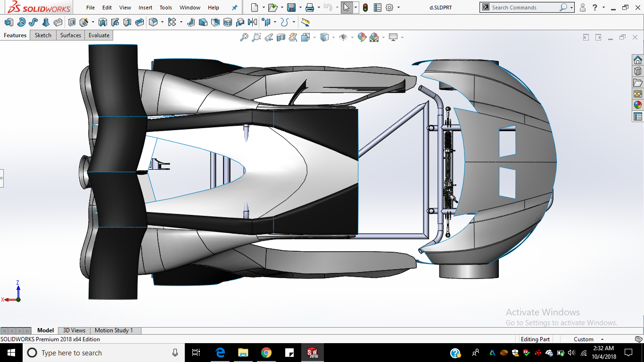Open the Section View tool
644x362 pixels.
click(x=281, y=37)
